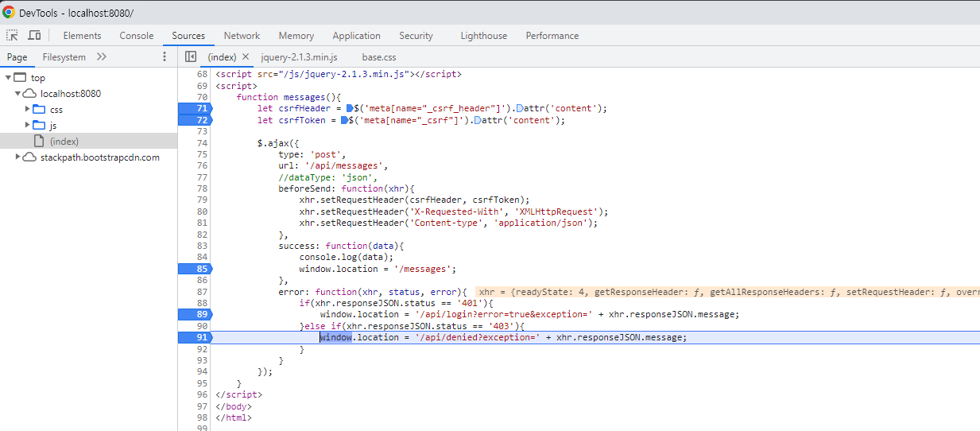The width and height of the screenshot is (980, 431).
Task: Expand the css folder arrow
Action: pyautogui.click(x=28, y=109)
